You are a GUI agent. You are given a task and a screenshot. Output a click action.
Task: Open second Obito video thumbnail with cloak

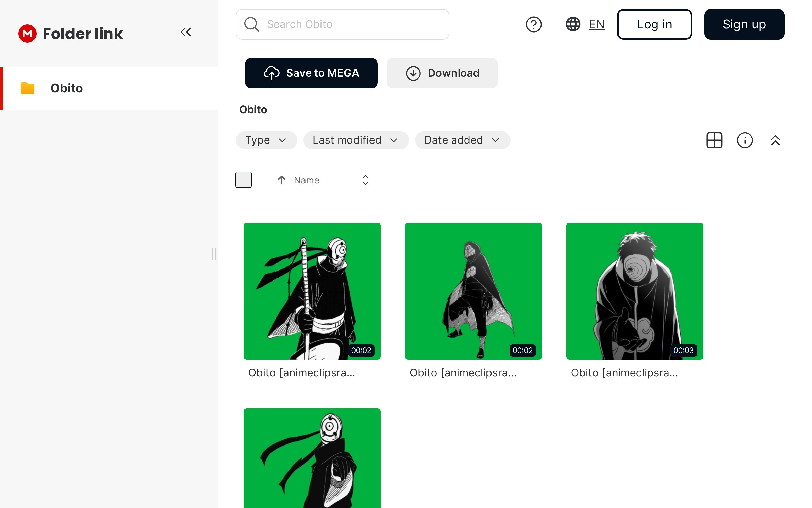pos(473,291)
